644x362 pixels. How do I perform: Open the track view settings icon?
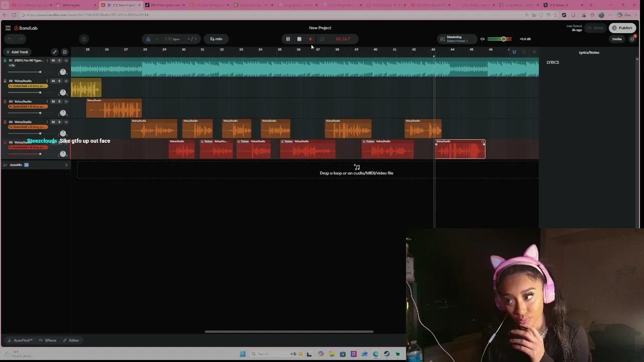[64, 52]
